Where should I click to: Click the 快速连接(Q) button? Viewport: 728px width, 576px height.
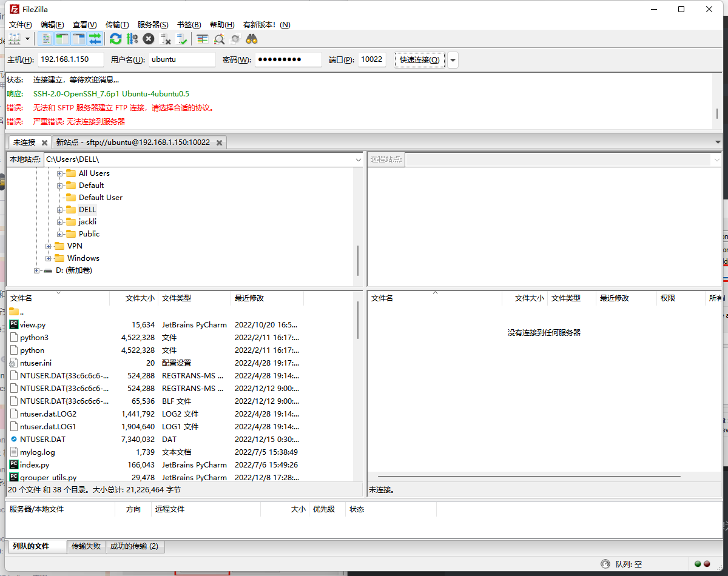420,60
